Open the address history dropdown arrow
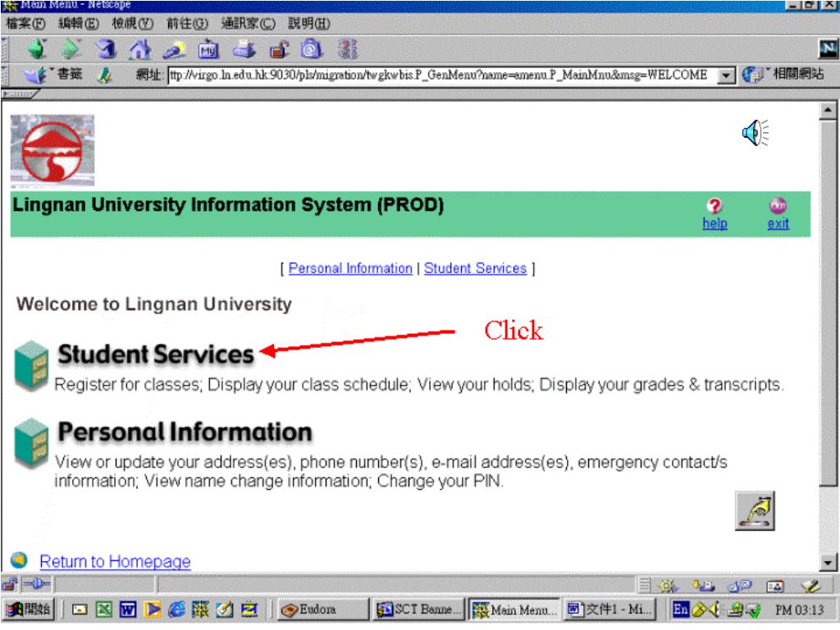The width and height of the screenshot is (840, 630). coord(726,75)
